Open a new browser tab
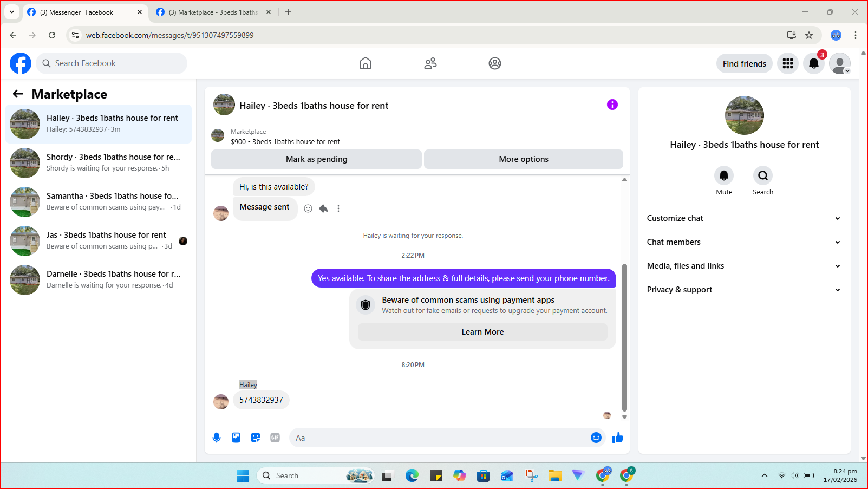This screenshot has width=868, height=489. click(288, 12)
